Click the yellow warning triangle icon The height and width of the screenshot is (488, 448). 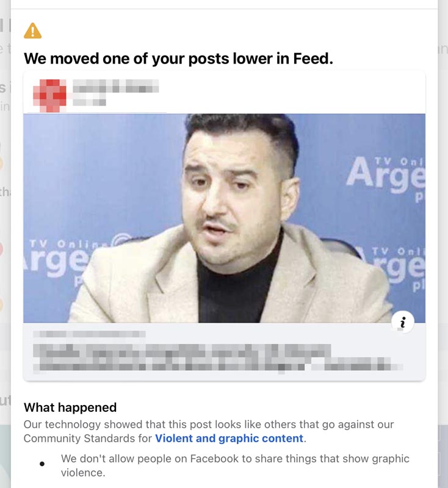[x=33, y=30]
